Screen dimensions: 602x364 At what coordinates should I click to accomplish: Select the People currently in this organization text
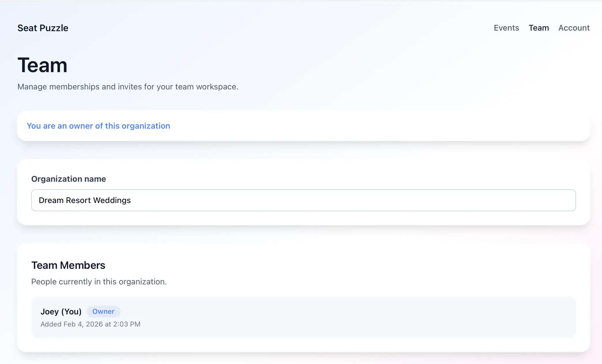(x=99, y=282)
